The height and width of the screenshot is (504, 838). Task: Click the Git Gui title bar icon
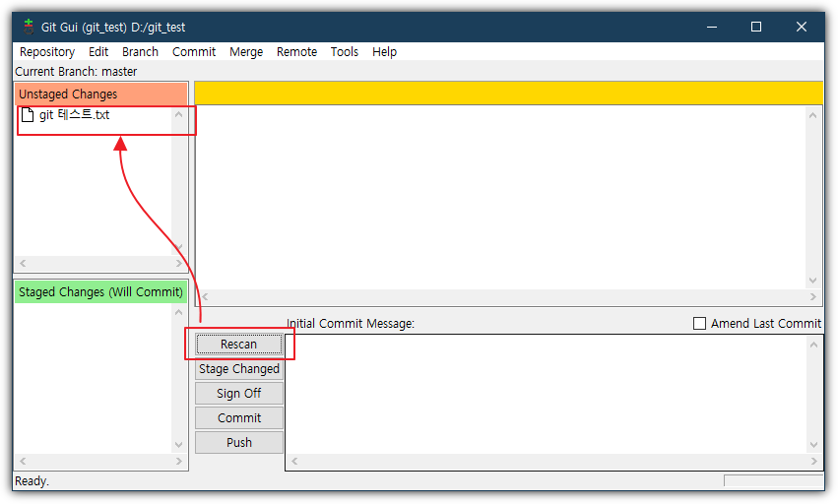[x=29, y=27]
